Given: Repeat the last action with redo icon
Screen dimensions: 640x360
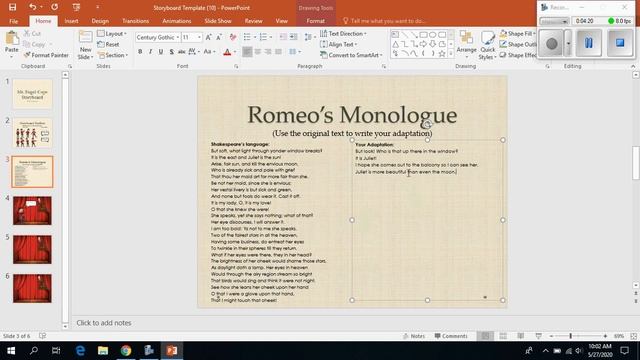Looking at the screenshot, I should 54,7.
